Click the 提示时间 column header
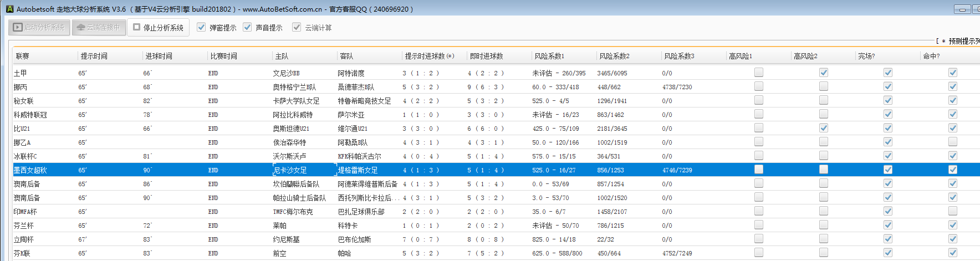 pos(94,56)
